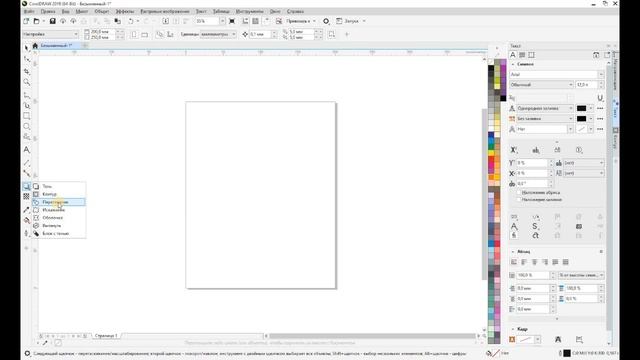Click the font size field
The height and width of the screenshot is (360, 640).
click(x=587, y=85)
